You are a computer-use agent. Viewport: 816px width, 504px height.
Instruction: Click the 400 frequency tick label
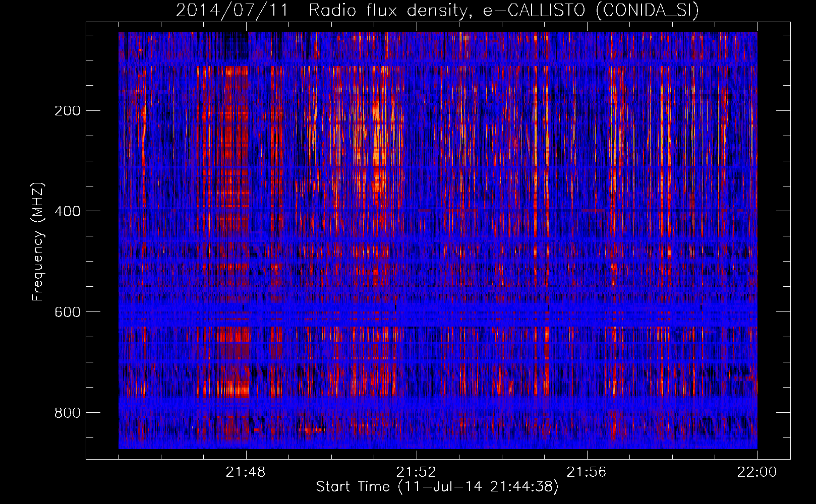tap(68, 211)
